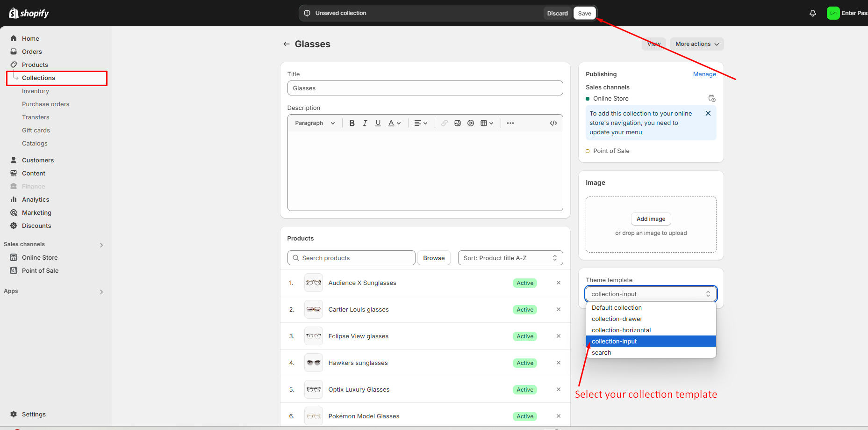Open more formatting options ellipsis
This screenshot has height=430, width=868.
510,123
